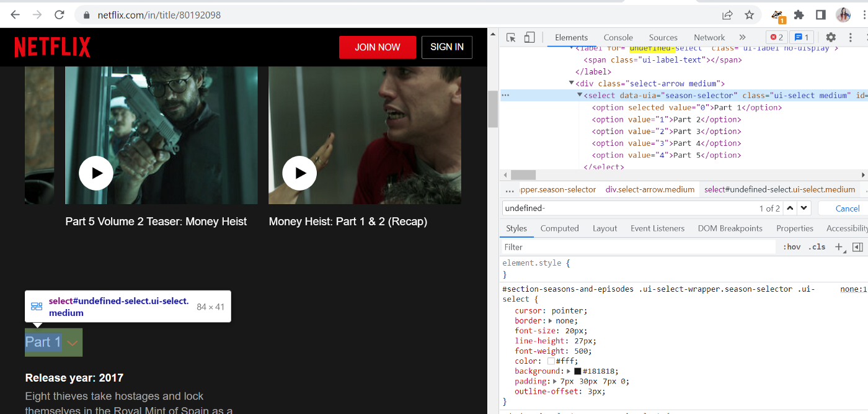Expand the border property value
The height and width of the screenshot is (414, 868).
pyautogui.click(x=551, y=321)
